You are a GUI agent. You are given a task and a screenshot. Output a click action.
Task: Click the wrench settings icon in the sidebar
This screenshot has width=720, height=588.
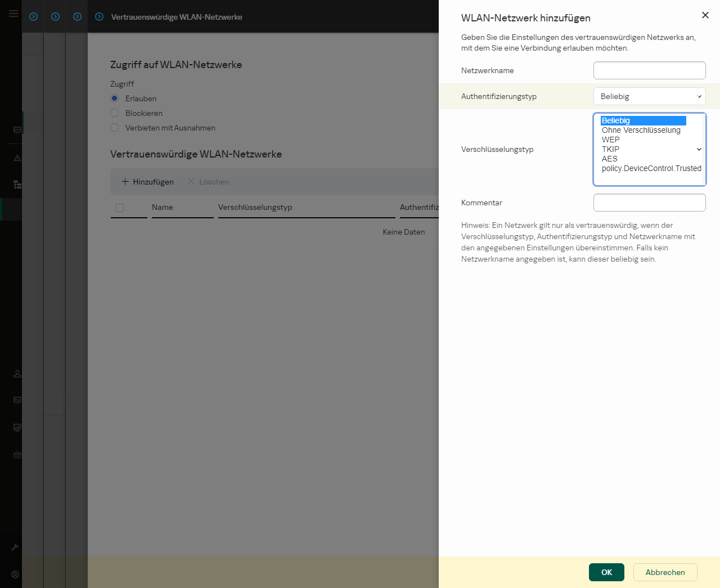point(15,547)
